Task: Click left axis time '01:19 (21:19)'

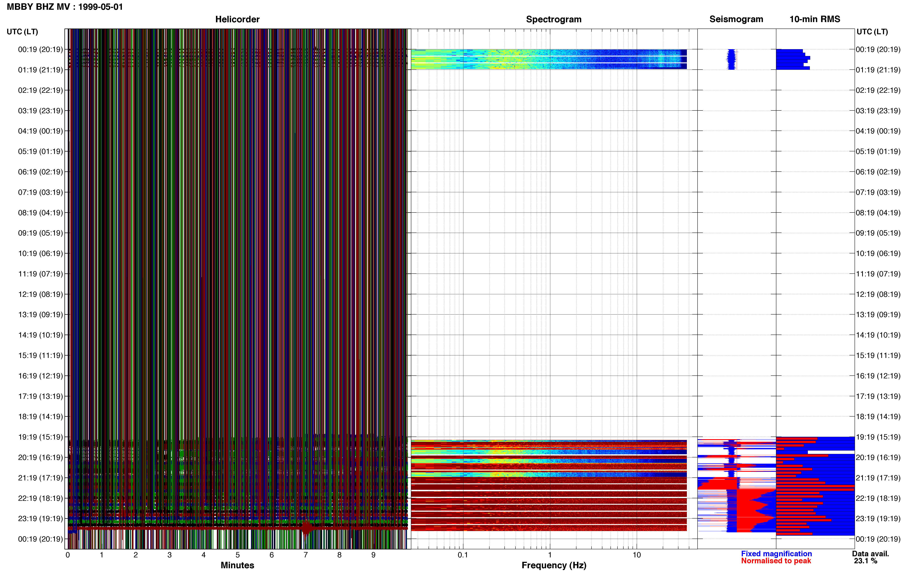Action: [41, 70]
